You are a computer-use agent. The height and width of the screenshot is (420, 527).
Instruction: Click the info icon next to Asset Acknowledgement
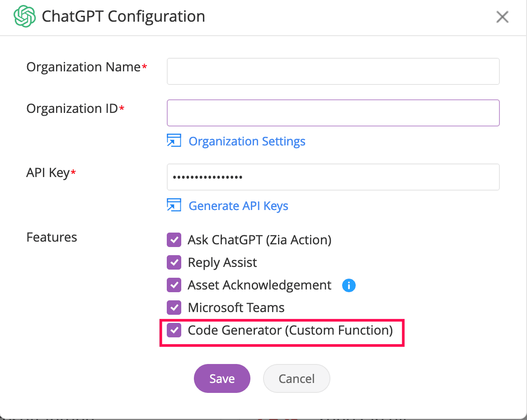pyautogui.click(x=348, y=285)
